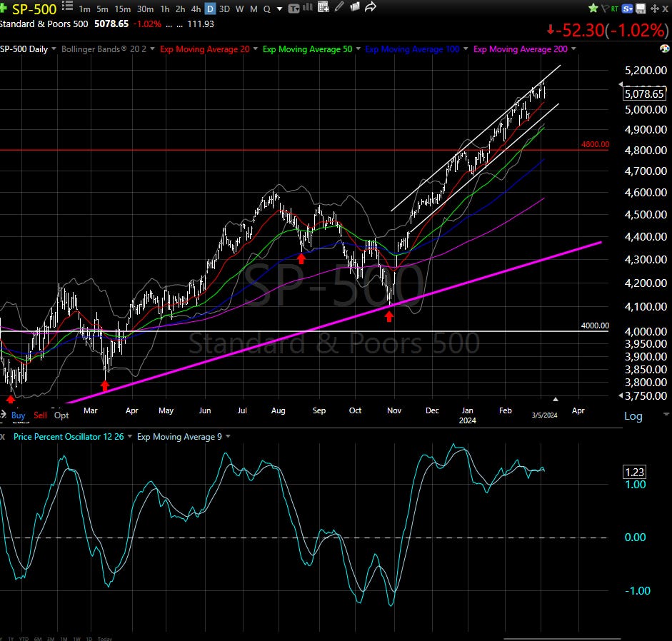Image resolution: width=672 pixels, height=641 pixels.
Task: Select the pencil drawing tool
Action: click(x=339, y=6)
